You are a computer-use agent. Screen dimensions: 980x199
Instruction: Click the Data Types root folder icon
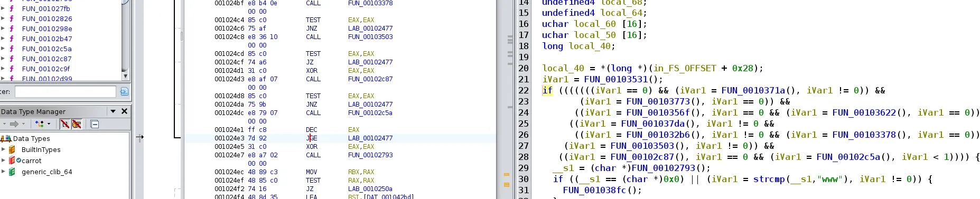click(x=6, y=138)
